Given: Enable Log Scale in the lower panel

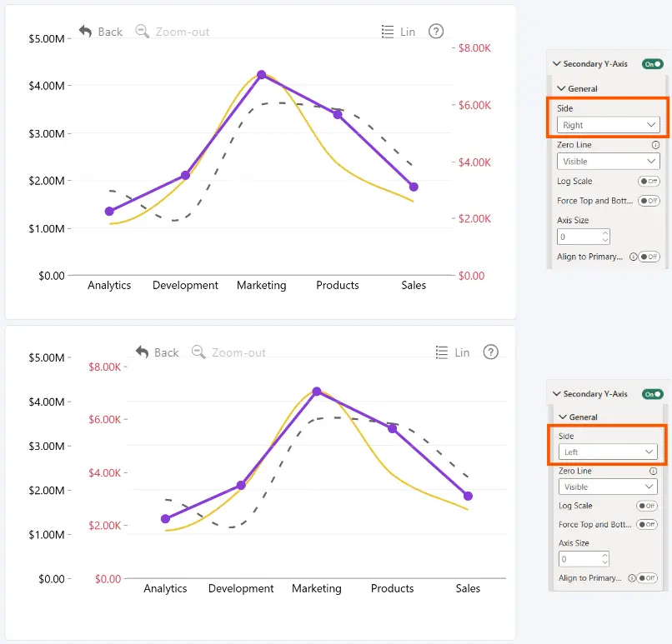Looking at the screenshot, I should pyautogui.click(x=647, y=506).
